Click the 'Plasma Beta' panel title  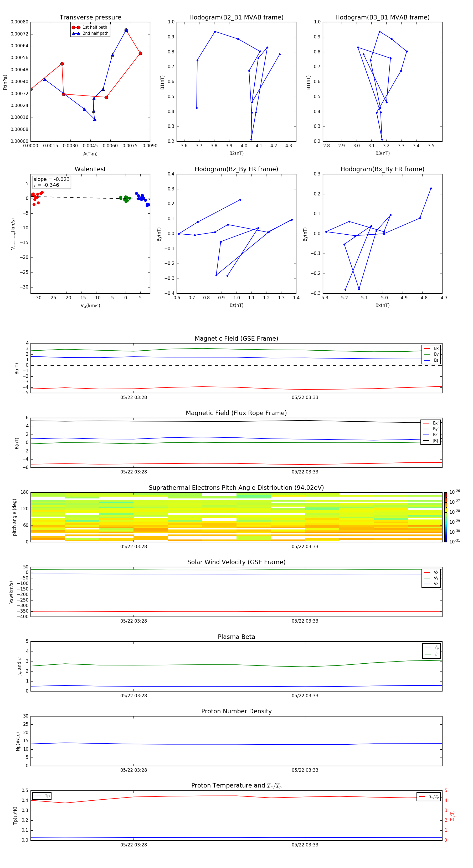236,637
